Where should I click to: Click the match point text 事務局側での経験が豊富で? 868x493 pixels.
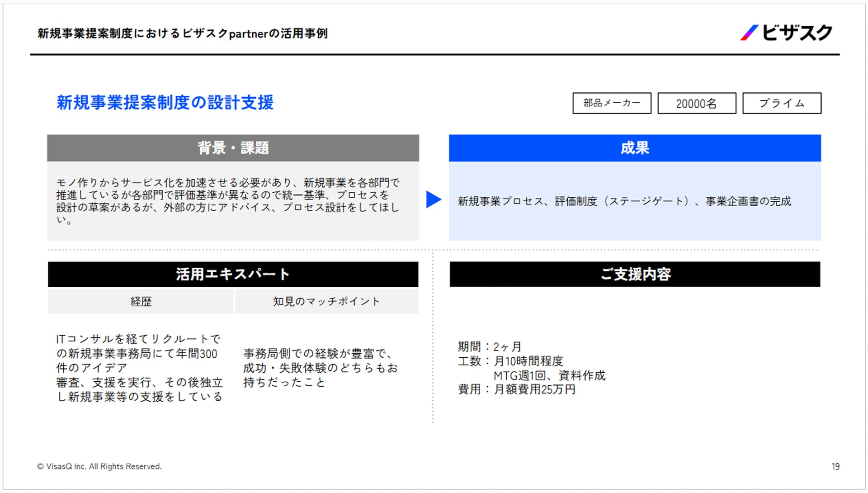point(321,368)
